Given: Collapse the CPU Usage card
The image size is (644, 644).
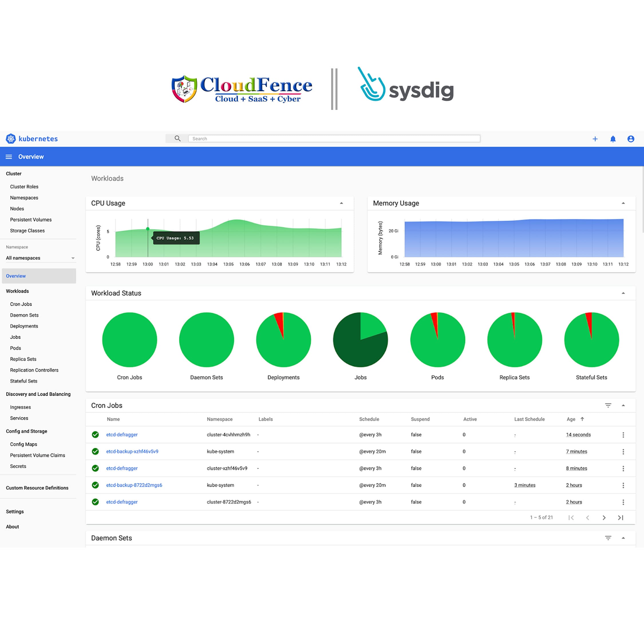Looking at the screenshot, I should [341, 203].
